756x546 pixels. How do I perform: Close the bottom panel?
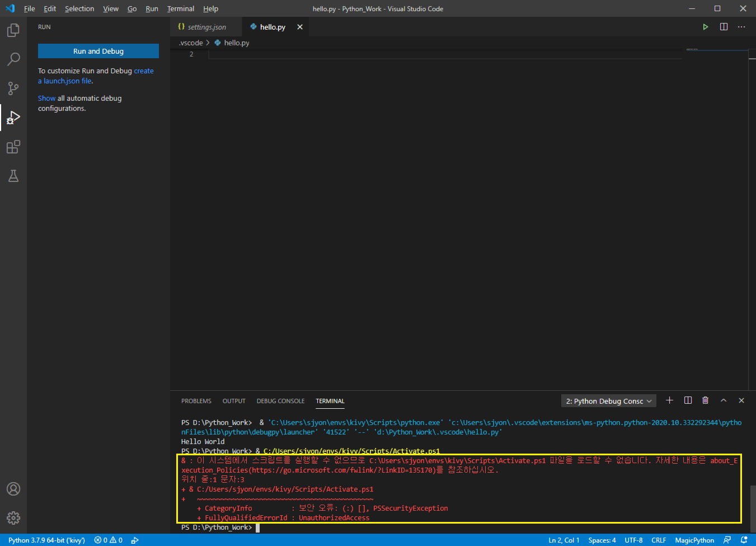(741, 400)
